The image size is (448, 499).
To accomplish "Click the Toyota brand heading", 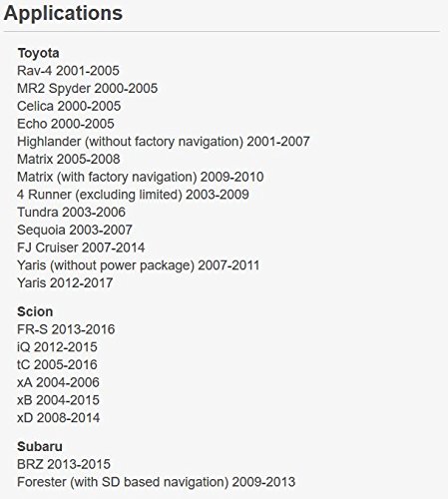I will tap(38, 53).
